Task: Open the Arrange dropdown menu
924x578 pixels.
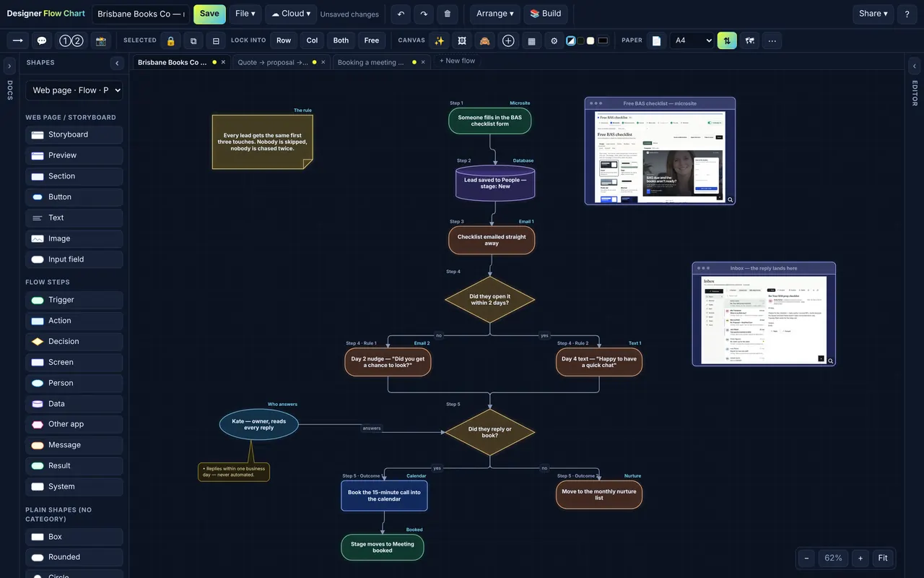Action: tap(495, 14)
